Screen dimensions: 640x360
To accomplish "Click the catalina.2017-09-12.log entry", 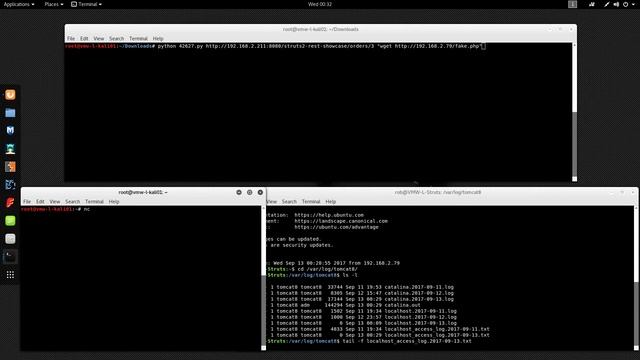I will pos(419,293).
